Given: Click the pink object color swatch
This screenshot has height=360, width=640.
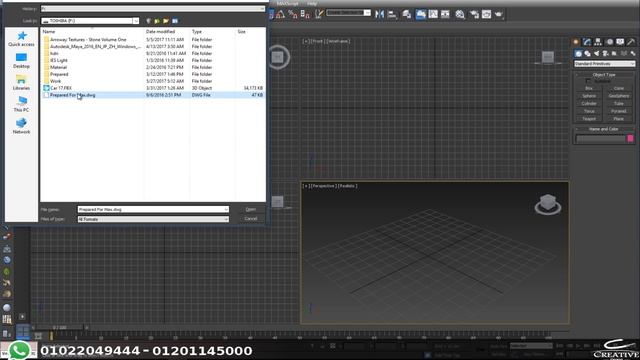Looking at the screenshot, I should 630,139.
